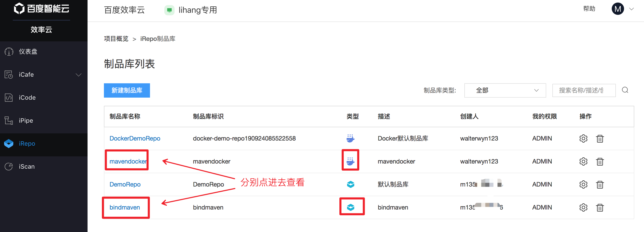Click the 创建人 column header
The image size is (644, 232).
tap(469, 117)
